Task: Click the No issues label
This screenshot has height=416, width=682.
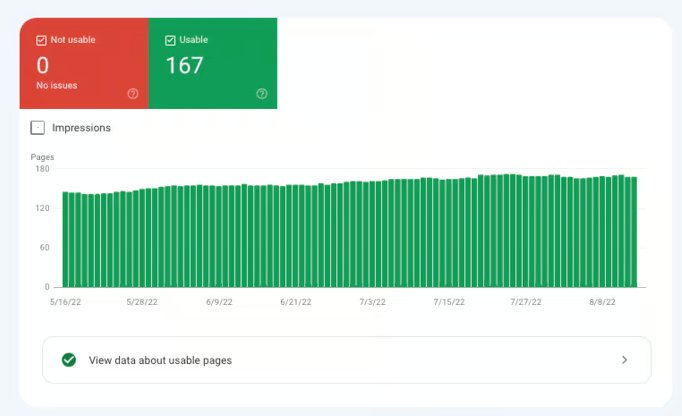Action: click(57, 85)
